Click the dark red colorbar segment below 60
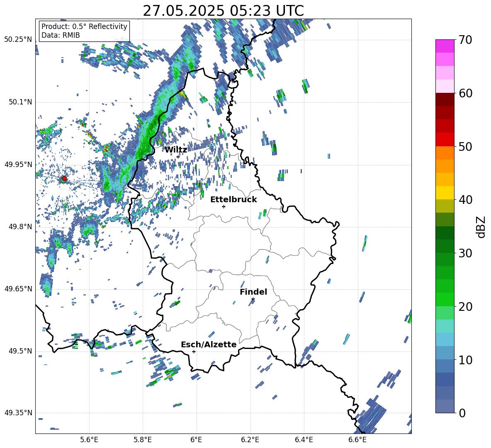This screenshot has width=491, height=448. (445, 99)
